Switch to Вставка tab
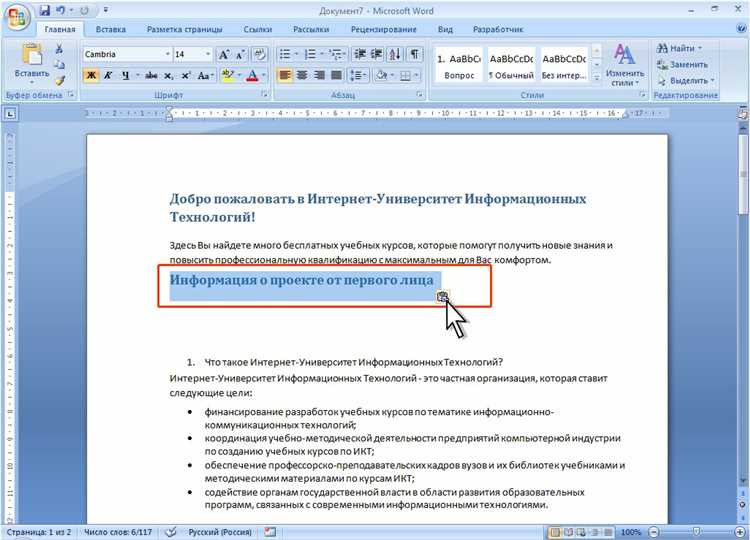Image resolution: width=750 pixels, height=540 pixels. click(x=110, y=29)
